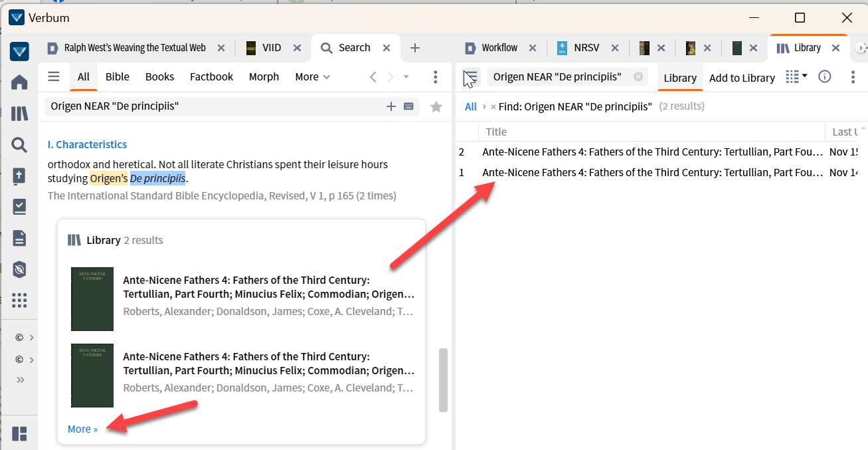
Task: Open Library information panel icon
Action: click(x=825, y=76)
